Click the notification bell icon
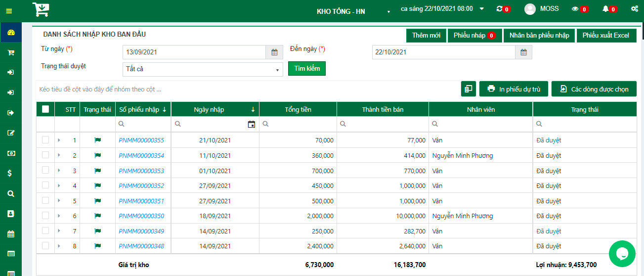Image resolution: width=644 pixels, height=276 pixels. [x=605, y=9]
